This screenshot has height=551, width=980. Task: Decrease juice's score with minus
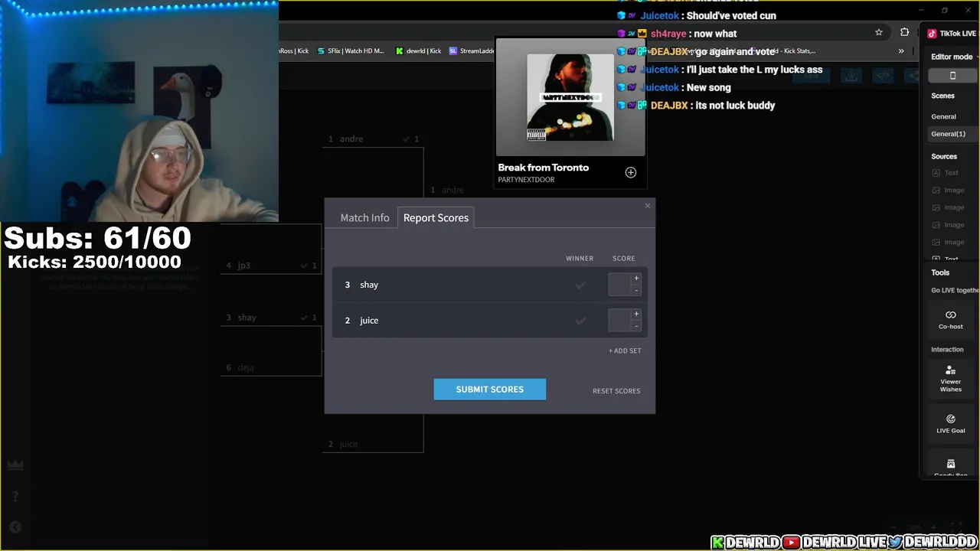pos(636,326)
